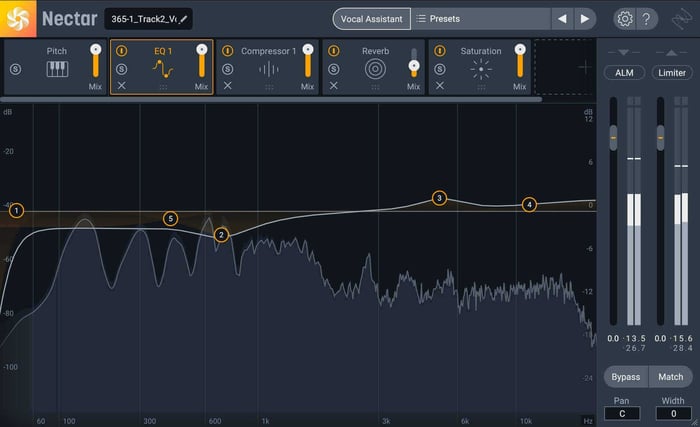Select the Reverb concentric circles icon
Viewport: 700px width, 427px height.
pos(375,69)
